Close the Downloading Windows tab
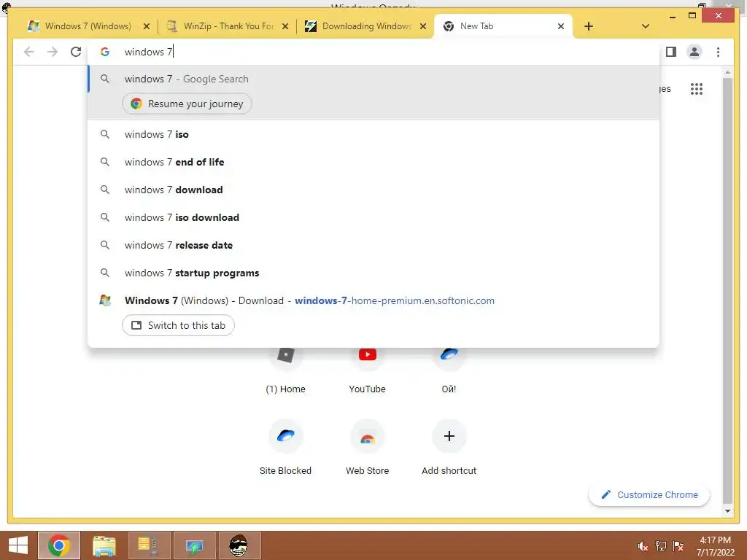747x560 pixels. [423, 26]
